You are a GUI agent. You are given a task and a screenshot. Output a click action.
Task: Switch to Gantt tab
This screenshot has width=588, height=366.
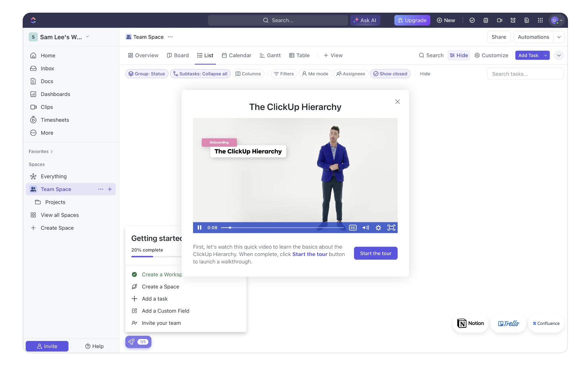tap(270, 55)
